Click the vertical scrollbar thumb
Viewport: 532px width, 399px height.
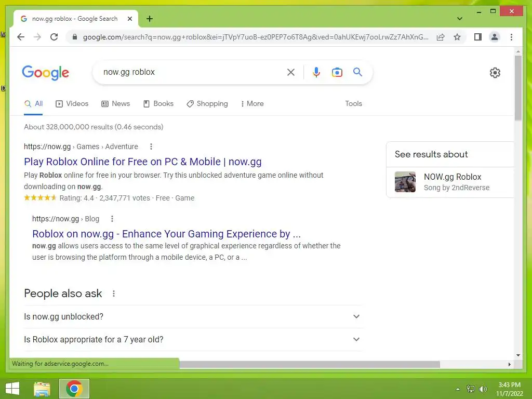tap(518, 87)
